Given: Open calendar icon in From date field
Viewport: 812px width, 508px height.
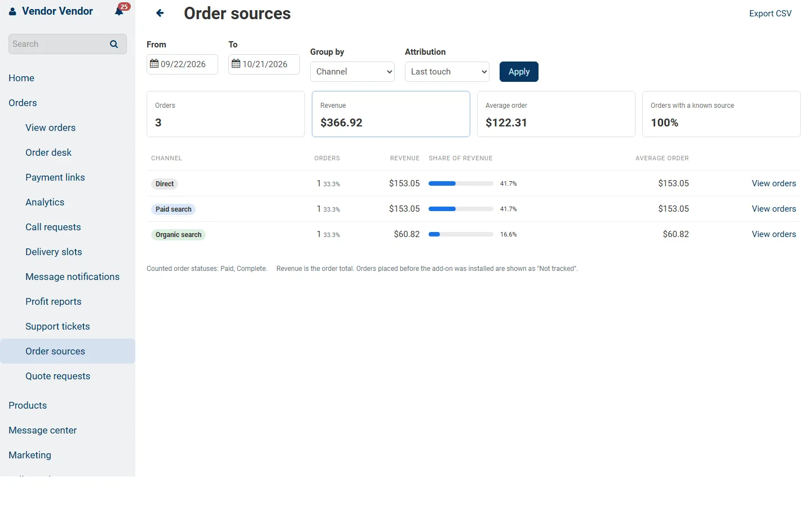Looking at the screenshot, I should pos(154,64).
